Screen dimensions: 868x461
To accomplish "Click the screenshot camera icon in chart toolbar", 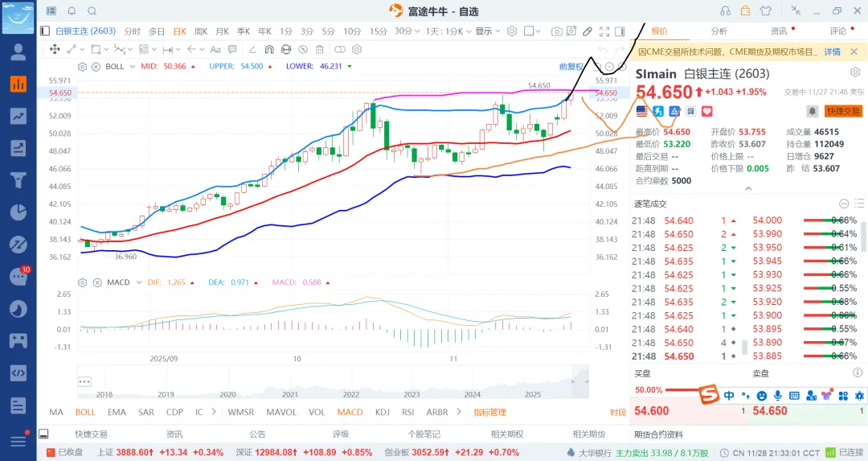I will click(556, 31).
